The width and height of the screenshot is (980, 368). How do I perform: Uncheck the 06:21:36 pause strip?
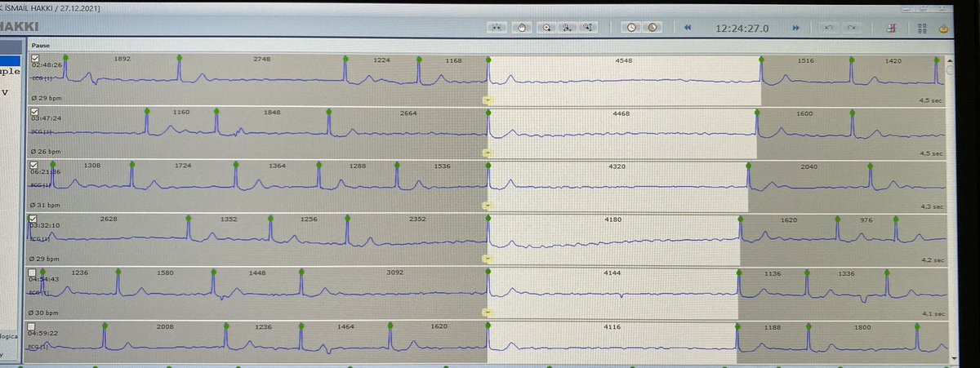[x=35, y=166]
